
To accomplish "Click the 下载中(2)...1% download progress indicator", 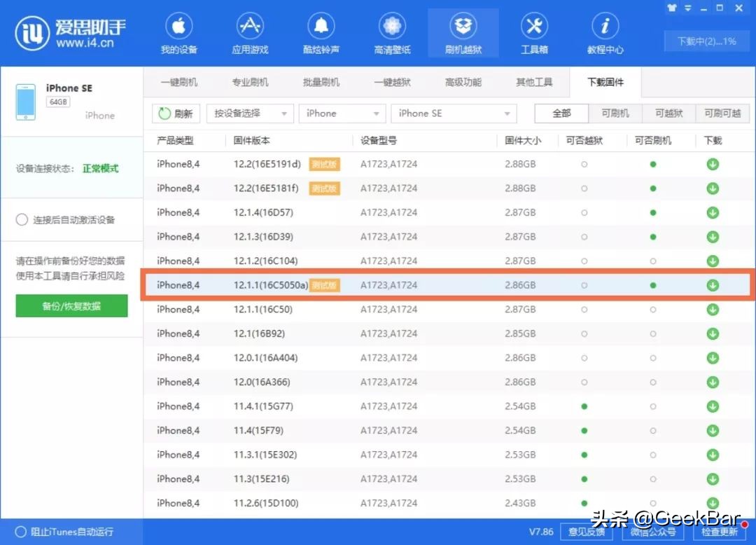I will (x=706, y=41).
